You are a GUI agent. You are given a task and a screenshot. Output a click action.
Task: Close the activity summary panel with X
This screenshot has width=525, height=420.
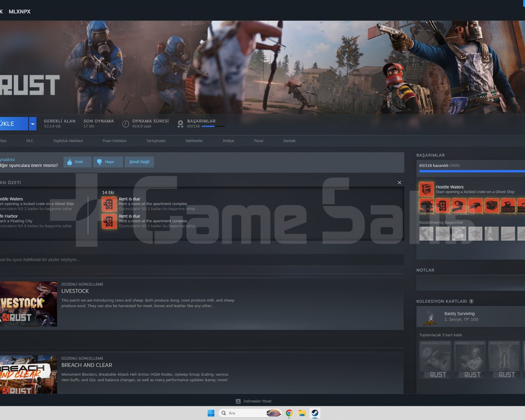pyautogui.click(x=399, y=182)
